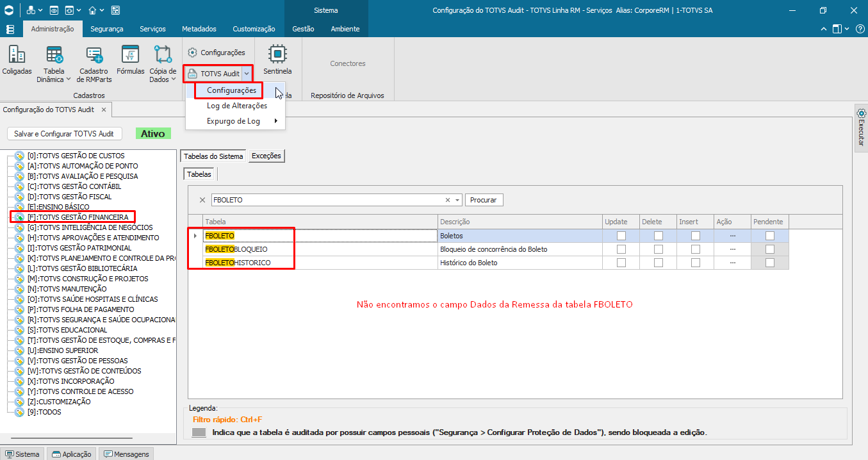Open the search field history dropdown
This screenshot has height=460, width=868.
click(x=457, y=200)
